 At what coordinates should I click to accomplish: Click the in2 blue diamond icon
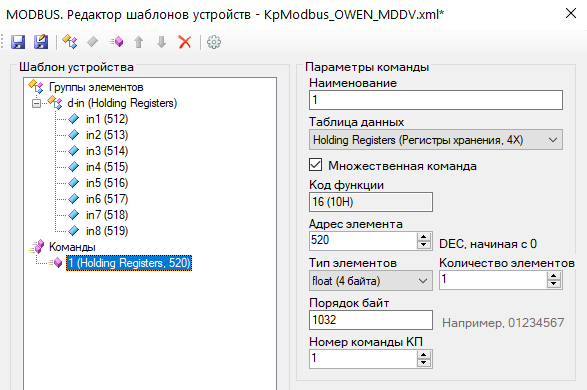point(74,135)
